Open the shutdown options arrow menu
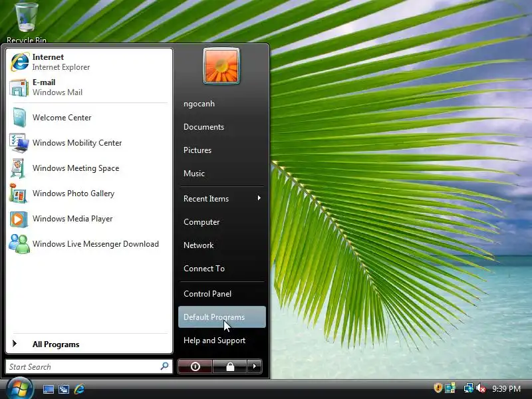Screen dimensions: 532x399 click(x=255, y=366)
